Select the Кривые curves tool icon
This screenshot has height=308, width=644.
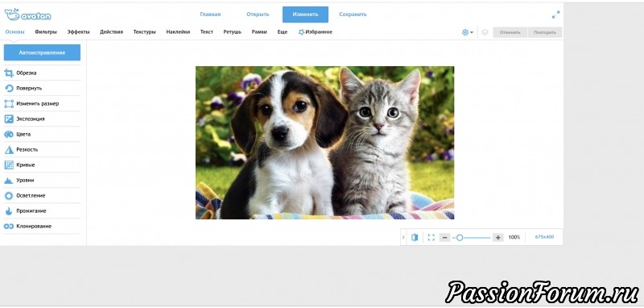pos(9,165)
